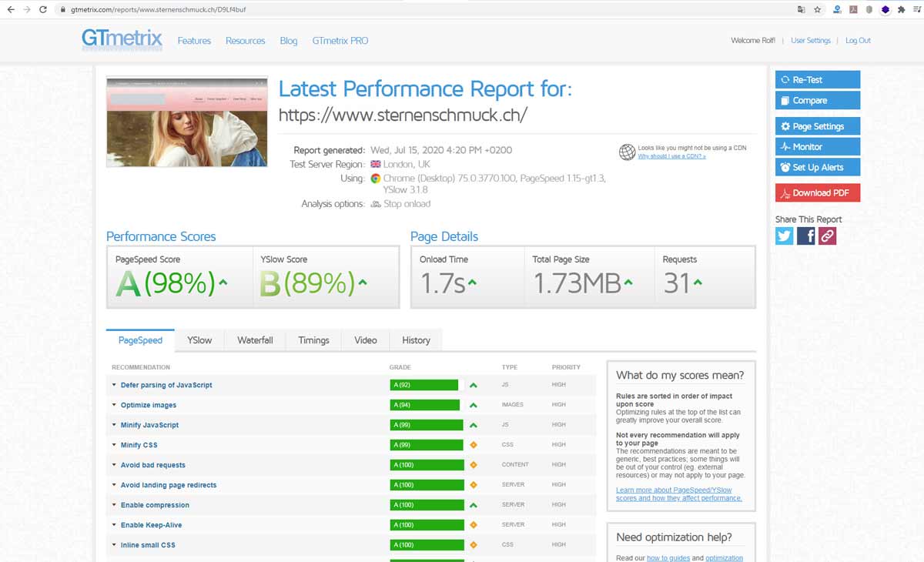This screenshot has height=562, width=924.
Task: Open GTmetrix PRO in the top navigation
Action: tap(340, 41)
